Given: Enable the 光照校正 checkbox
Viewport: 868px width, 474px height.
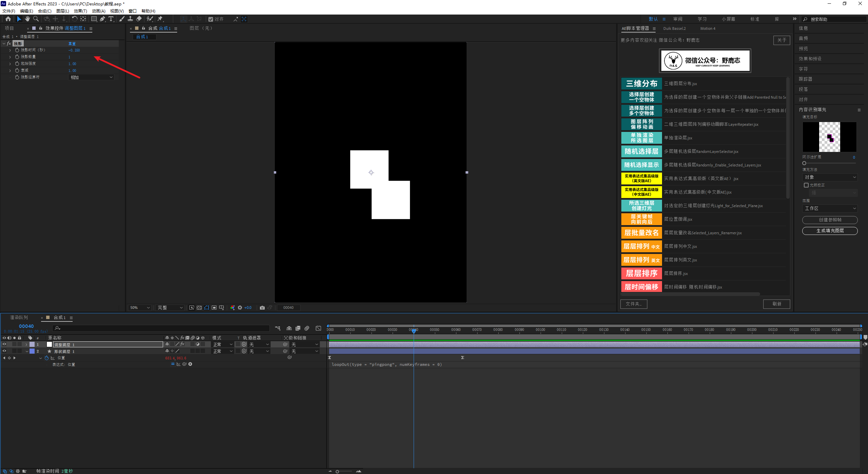Looking at the screenshot, I should tap(806, 185).
